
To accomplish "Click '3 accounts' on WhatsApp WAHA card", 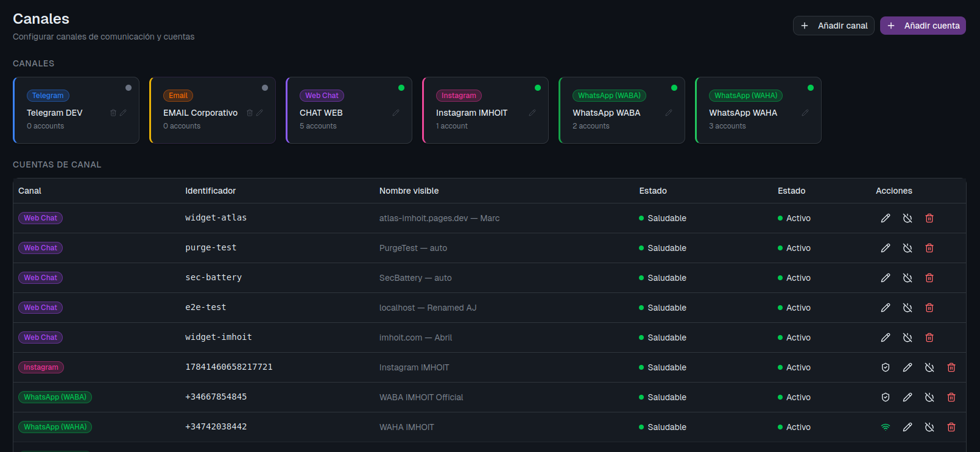I will tap(727, 126).
